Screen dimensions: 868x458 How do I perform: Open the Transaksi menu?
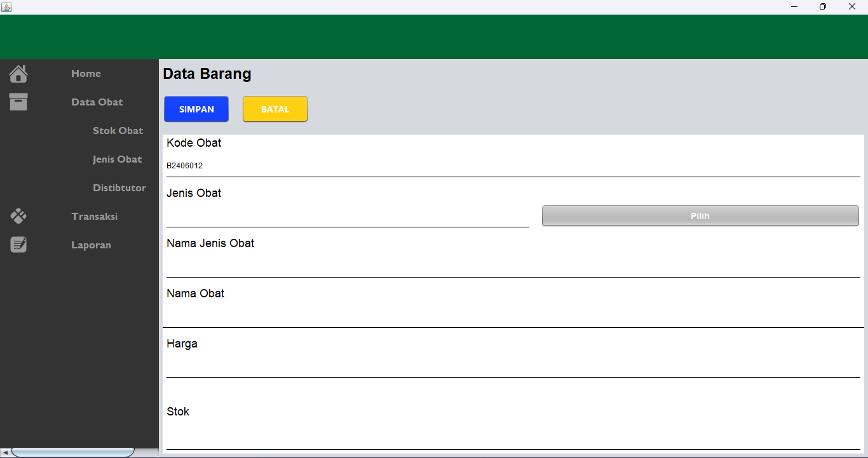click(94, 217)
